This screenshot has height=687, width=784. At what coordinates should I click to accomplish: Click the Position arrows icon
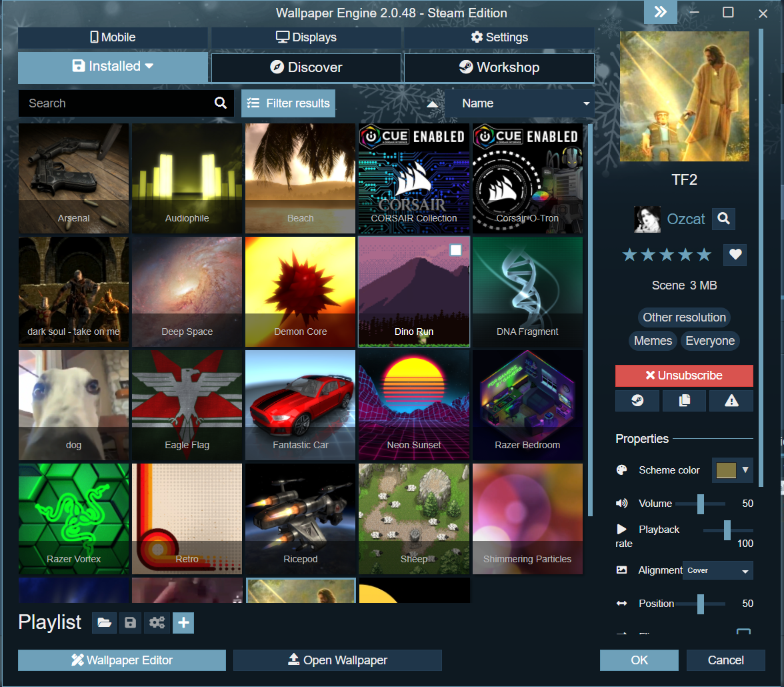621,604
